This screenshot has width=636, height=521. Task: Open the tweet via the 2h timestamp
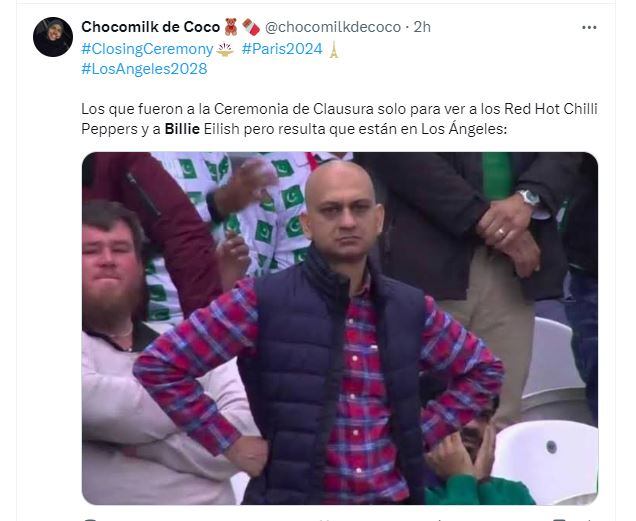[422, 27]
